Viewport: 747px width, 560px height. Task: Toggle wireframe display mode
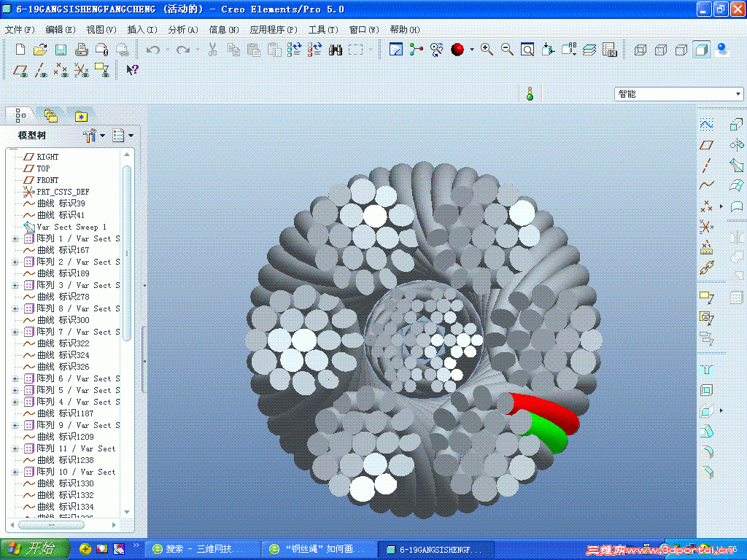pos(640,50)
